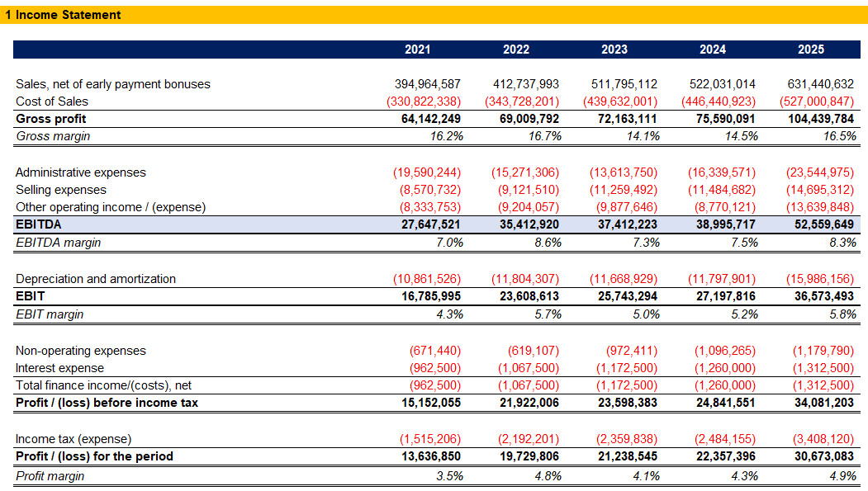Select the 'Sales, net of early payment bonuses' label
The image size is (868, 491).
[x=113, y=84]
